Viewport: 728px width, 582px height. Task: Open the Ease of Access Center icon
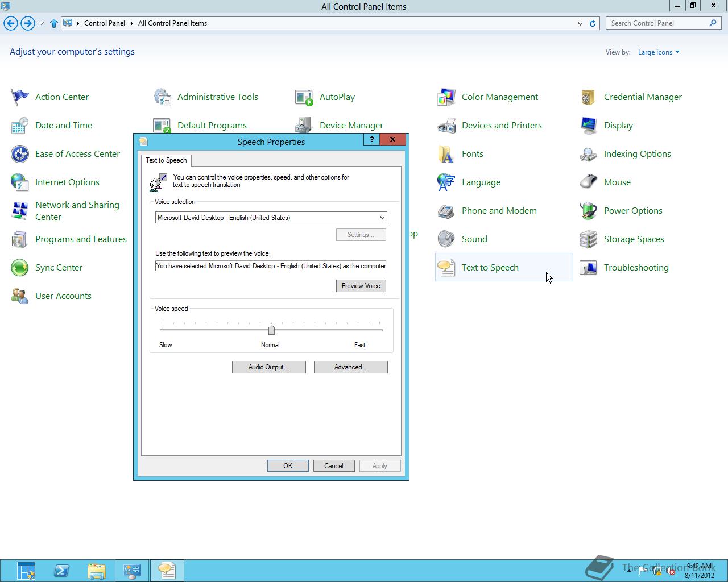[x=20, y=154]
